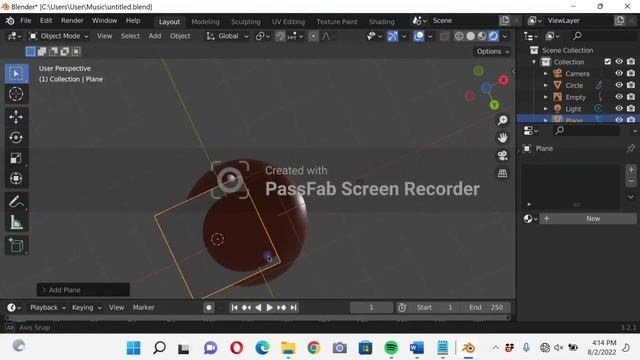Screen dimensions: 640x360
Task: Open Windows Start menu
Action: pyautogui.click(x=133, y=348)
